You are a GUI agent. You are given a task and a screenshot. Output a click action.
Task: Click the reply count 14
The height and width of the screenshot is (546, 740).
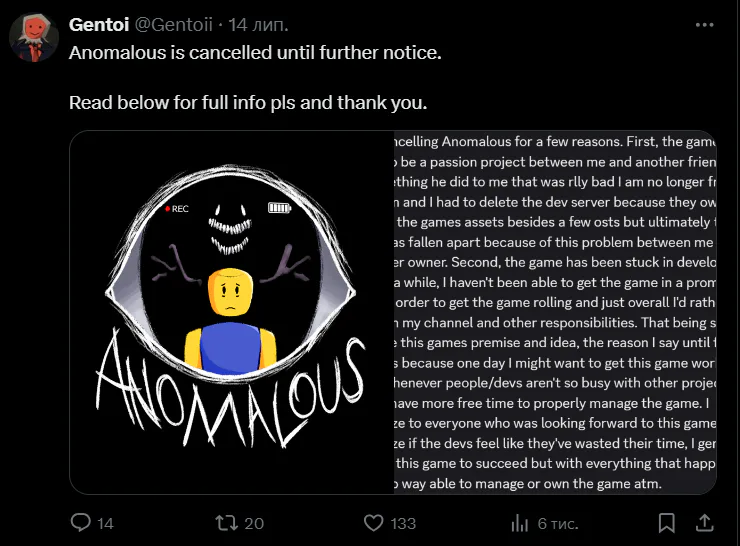point(106,523)
